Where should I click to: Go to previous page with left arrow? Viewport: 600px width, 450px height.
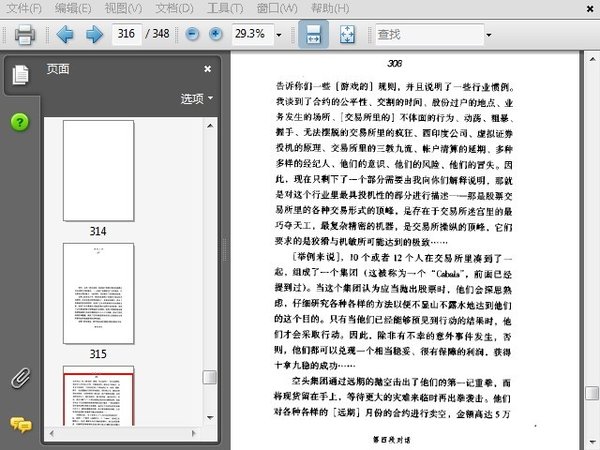click(x=65, y=34)
